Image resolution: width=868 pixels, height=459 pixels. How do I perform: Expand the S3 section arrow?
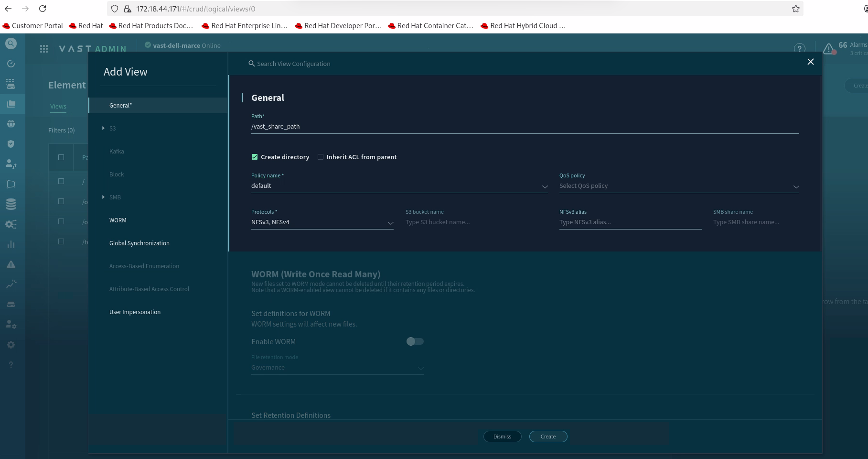103,128
